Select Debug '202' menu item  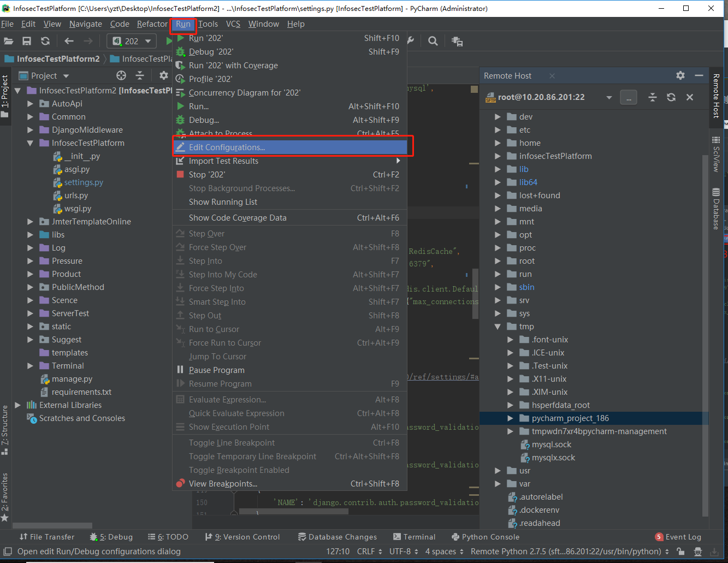coord(290,52)
